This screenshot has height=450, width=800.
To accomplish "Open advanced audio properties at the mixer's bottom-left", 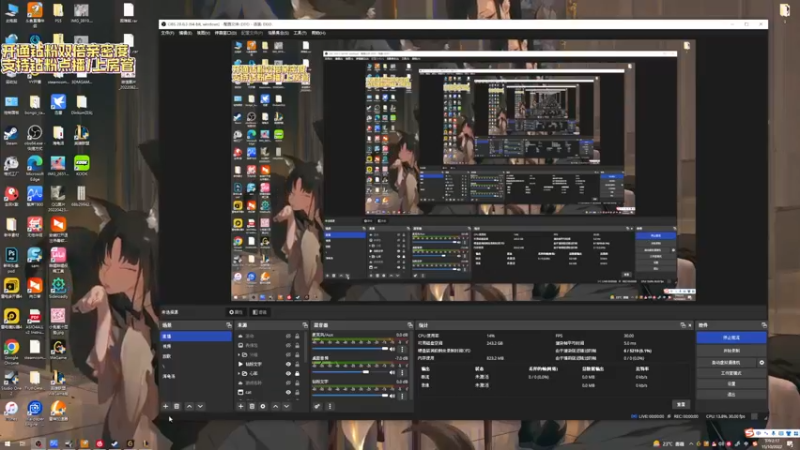I will tap(317, 407).
